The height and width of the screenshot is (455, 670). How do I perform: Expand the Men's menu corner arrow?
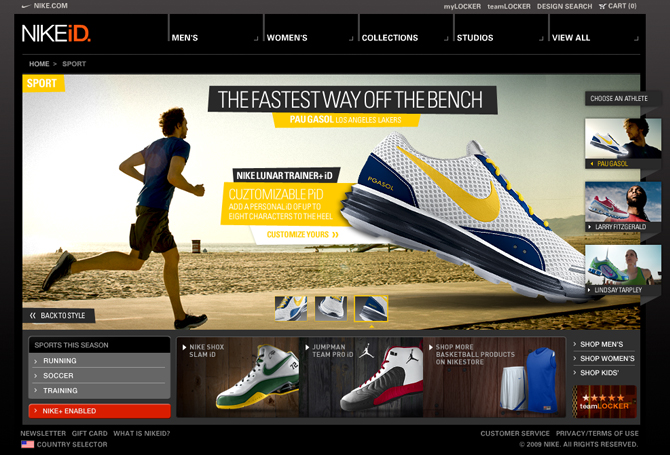(256, 39)
